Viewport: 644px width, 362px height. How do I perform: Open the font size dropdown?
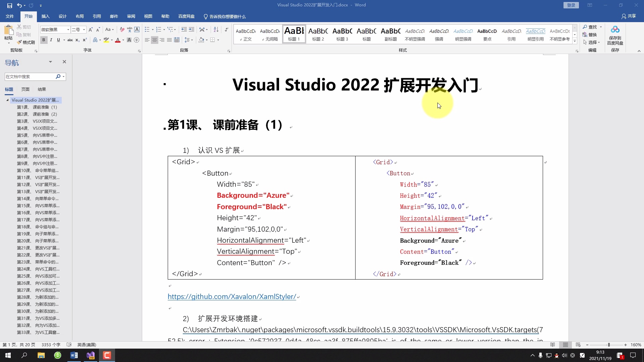(x=84, y=29)
